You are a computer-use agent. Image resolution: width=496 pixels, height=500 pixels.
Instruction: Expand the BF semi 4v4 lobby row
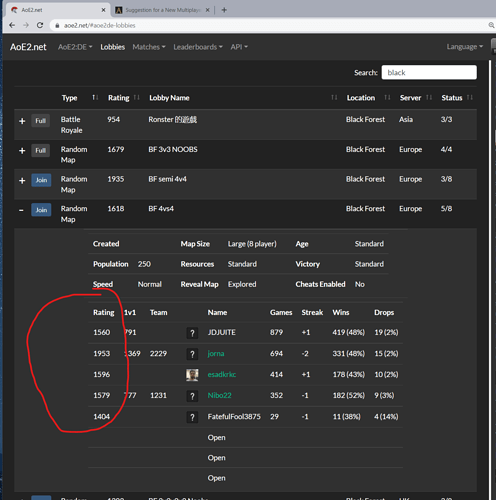tap(22, 180)
